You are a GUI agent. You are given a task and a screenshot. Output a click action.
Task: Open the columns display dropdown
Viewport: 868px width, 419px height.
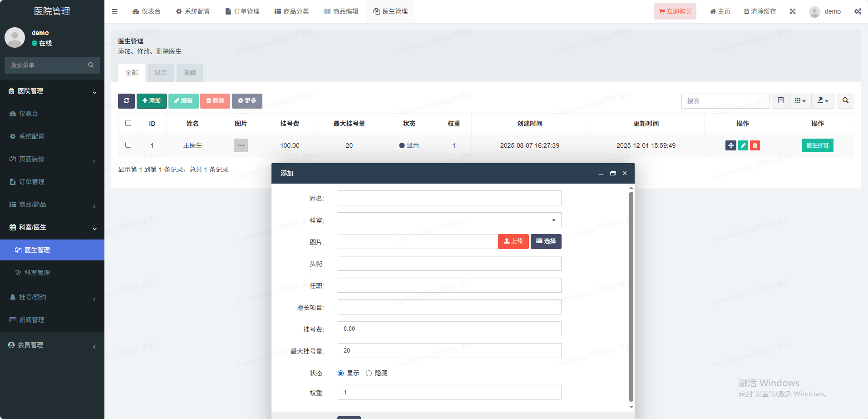point(800,101)
